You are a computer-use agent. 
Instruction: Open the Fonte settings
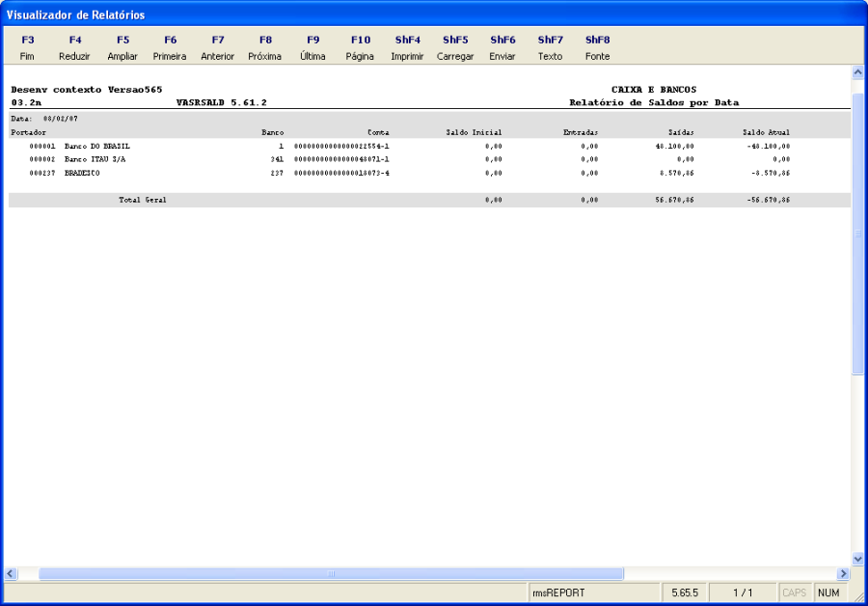pos(596,47)
